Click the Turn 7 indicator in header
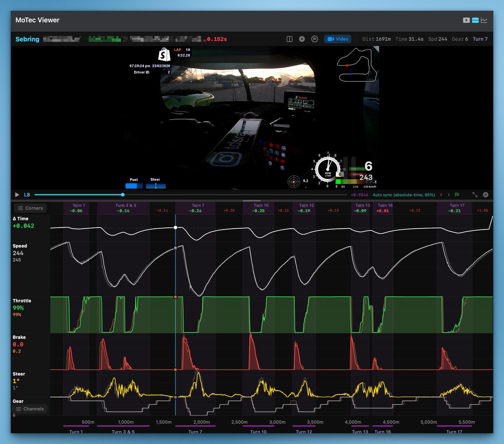Viewport: 504px width, 444px height. [x=480, y=39]
